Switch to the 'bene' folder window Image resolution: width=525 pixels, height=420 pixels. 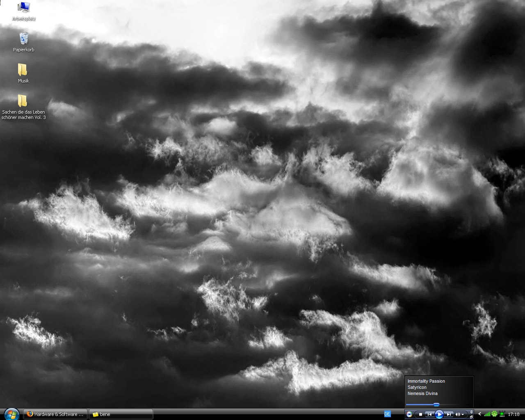[x=121, y=414]
